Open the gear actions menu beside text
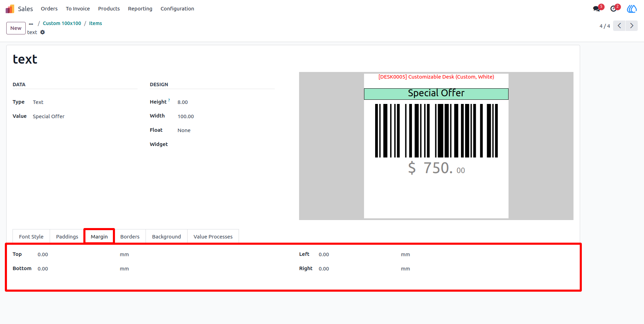The height and width of the screenshot is (324, 644). click(x=42, y=32)
